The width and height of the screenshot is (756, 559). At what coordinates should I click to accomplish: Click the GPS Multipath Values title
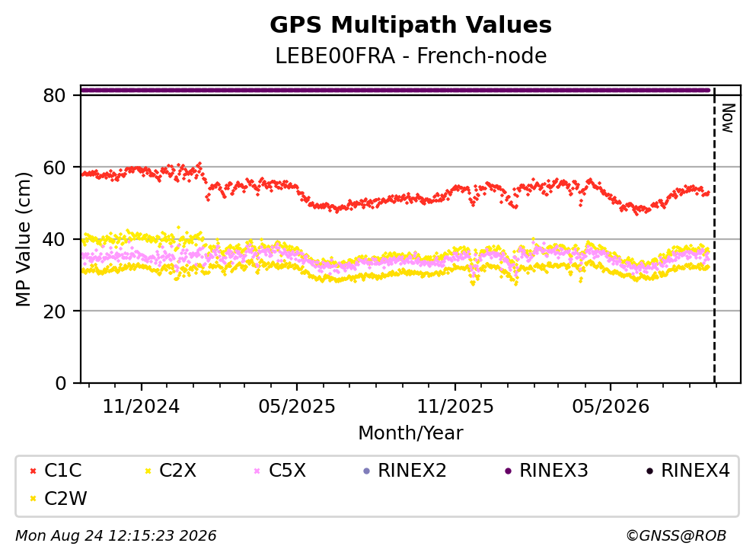point(411,25)
